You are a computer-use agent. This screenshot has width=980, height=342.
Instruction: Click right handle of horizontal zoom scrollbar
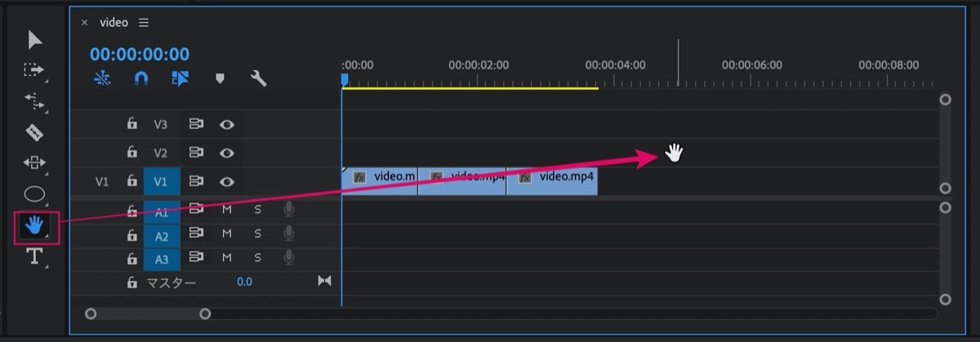[x=205, y=313]
